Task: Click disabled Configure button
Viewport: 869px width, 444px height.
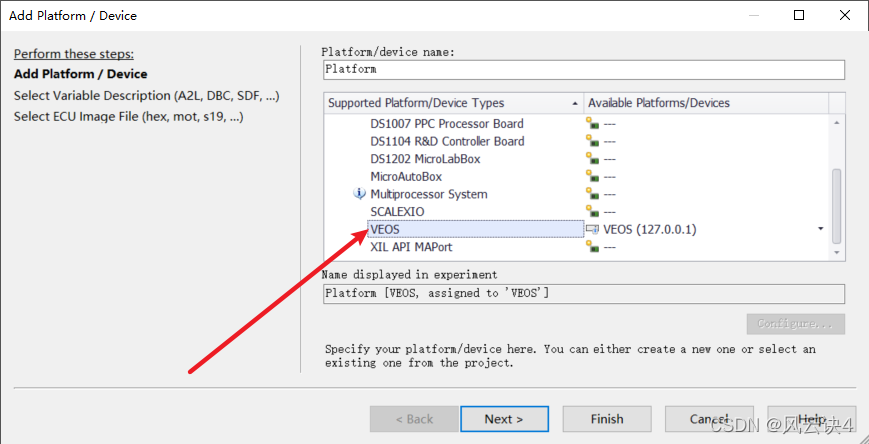Action: (x=795, y=324)
